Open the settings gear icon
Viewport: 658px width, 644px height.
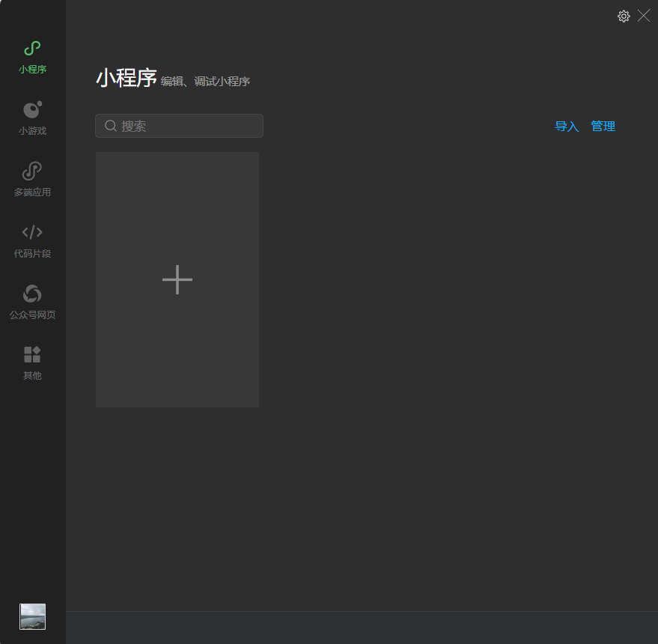[624, 16]
